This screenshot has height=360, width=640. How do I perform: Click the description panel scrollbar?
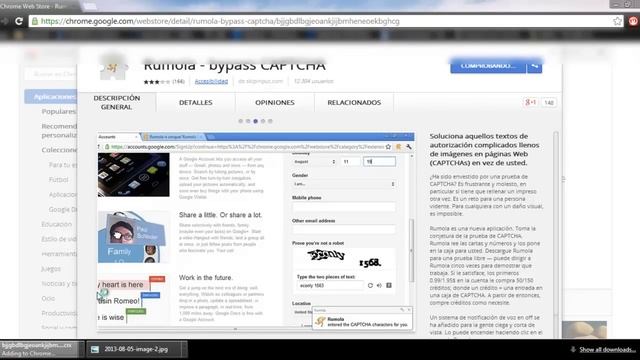[556, 224]
